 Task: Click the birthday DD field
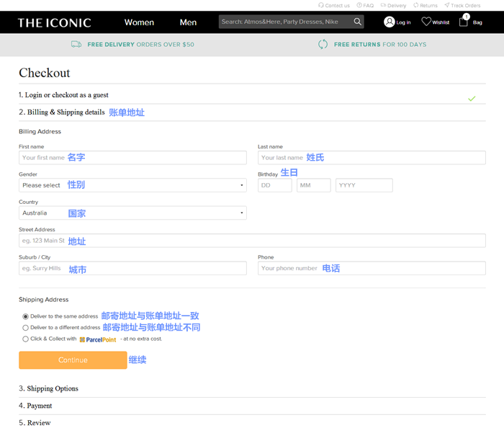tap(275, 185)
